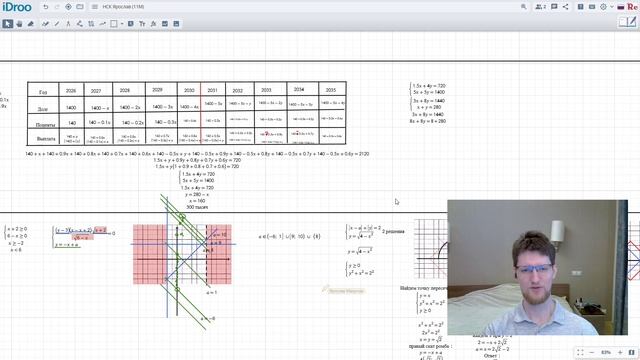Screen dimensions: 640x360
Task: Select the compass tool
Action: coord(68,24)
